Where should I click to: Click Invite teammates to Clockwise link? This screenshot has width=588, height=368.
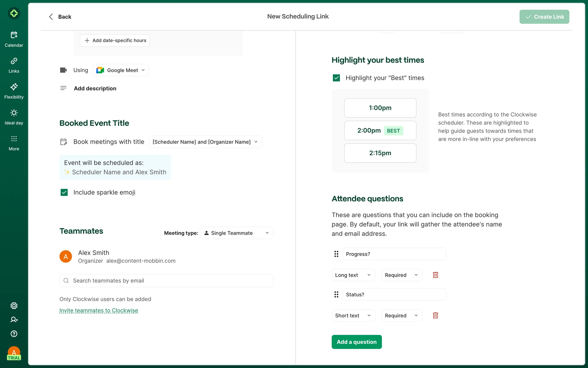coord(99,310)
